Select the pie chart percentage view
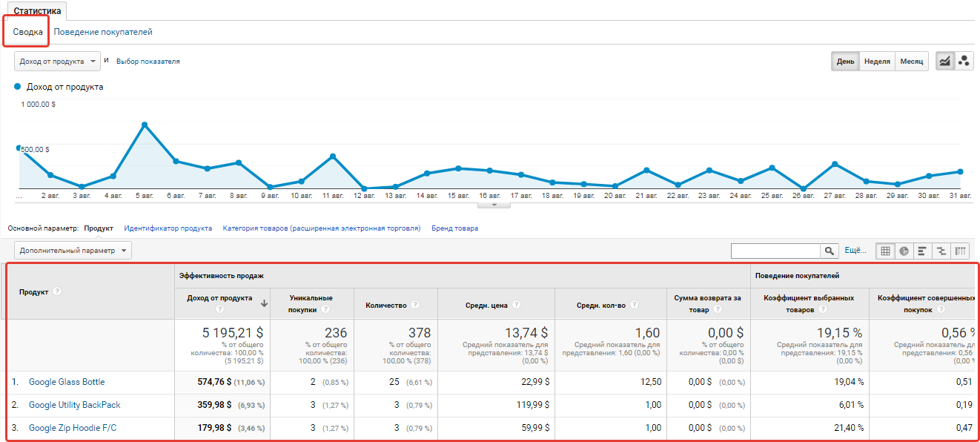This screenshot has width=980, height=442. click(x=904, y=251)
